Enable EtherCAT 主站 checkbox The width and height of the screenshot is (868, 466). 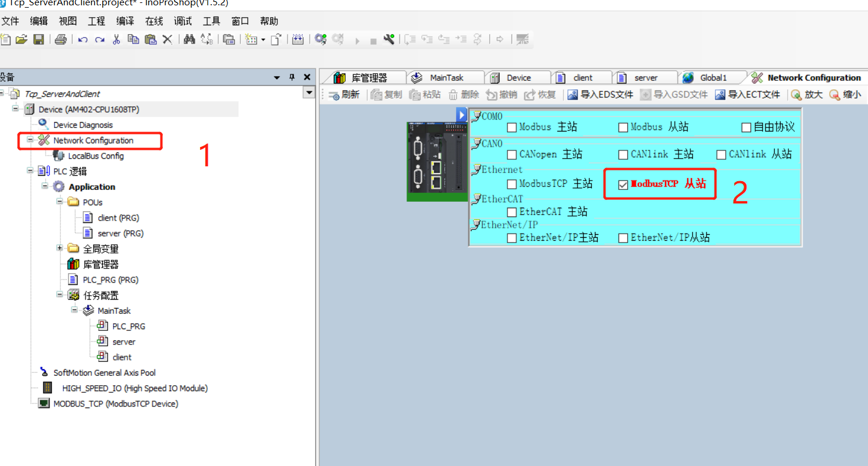click(x=512, y=212)
